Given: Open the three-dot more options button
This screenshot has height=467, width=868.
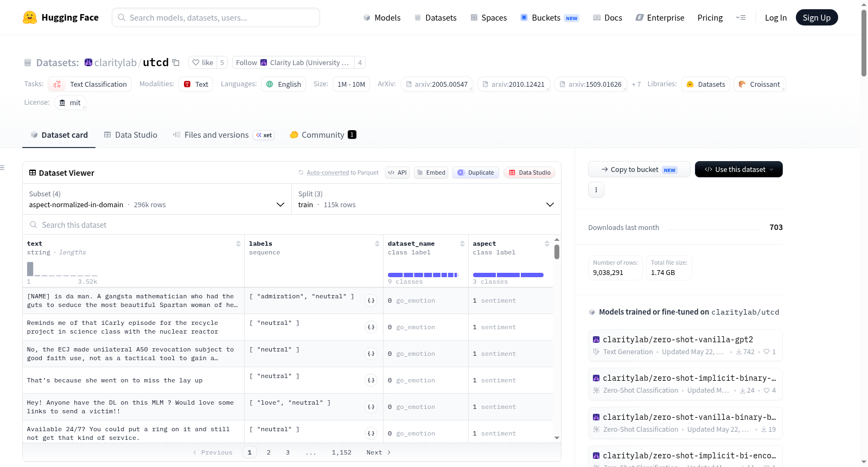Looking at the screenshot, I should 596,190.
